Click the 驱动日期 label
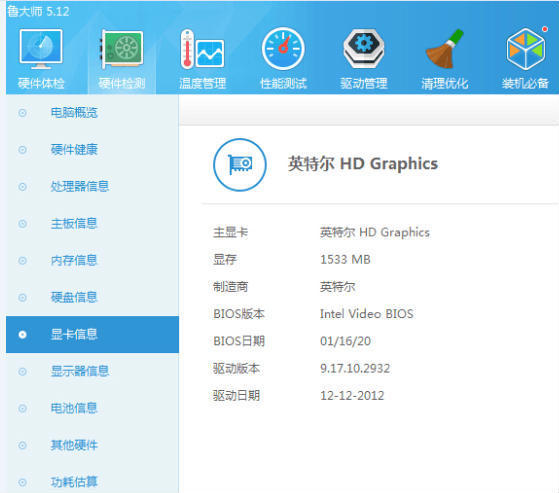 (236, 396)
